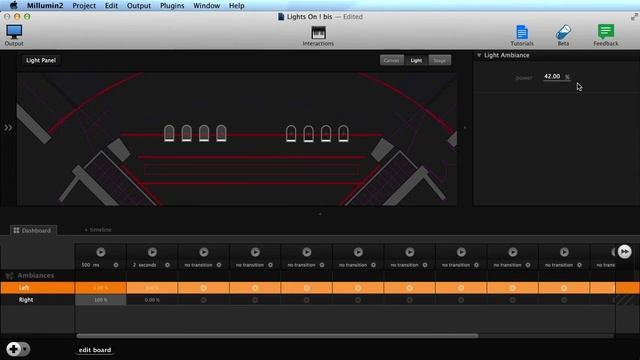This screenshot has width=640, height=360.
Task: Click the Beta flask icon
Action: click(563, 32)
